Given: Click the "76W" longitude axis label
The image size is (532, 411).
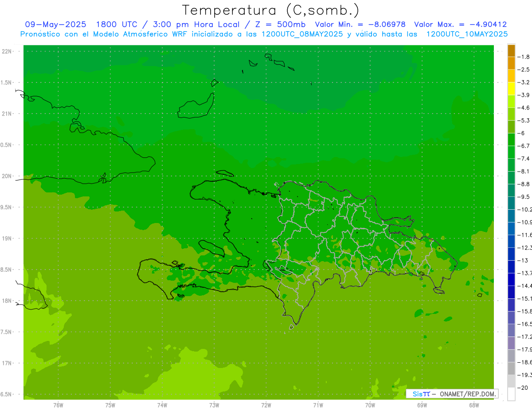Looking at the screenshot, I should coord(58,405).
